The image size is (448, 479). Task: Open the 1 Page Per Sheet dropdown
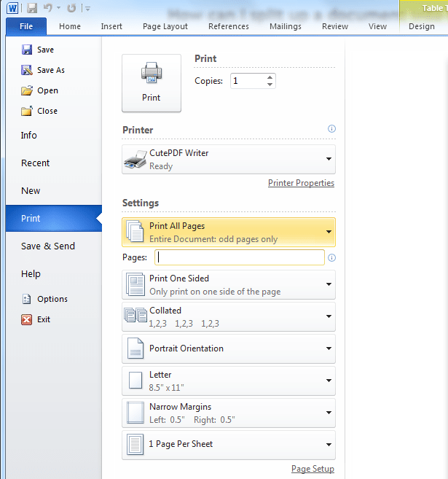tap(229, 445)
